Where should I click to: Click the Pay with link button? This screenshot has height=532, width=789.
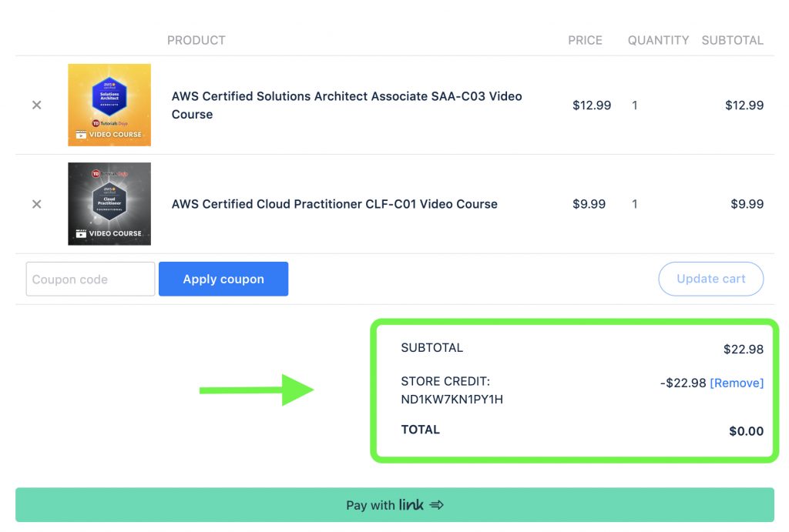[x=394, y=505]
